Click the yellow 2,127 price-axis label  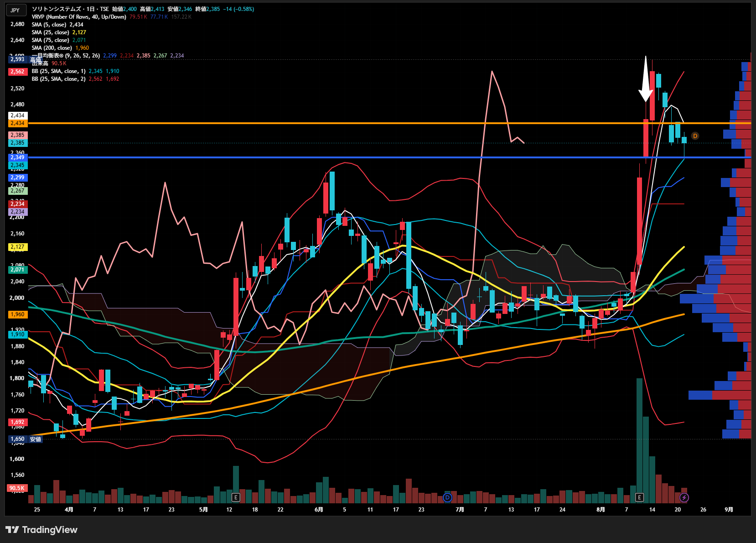pyautogui.click(x=17, y=247)
